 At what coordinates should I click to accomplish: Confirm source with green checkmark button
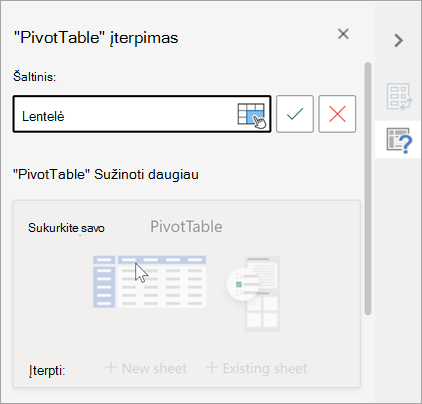pyautogui.click(x=295, y=114)
